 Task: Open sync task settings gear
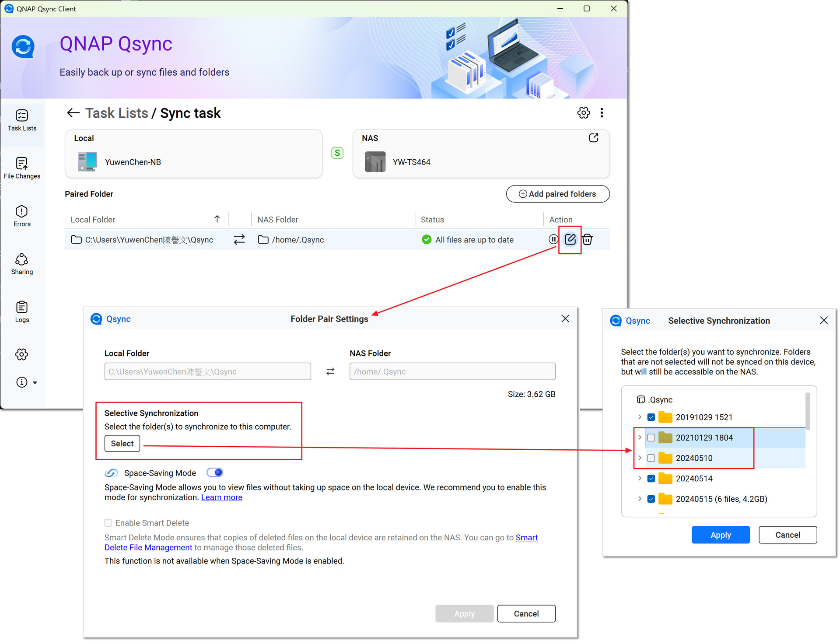point(583,113)
